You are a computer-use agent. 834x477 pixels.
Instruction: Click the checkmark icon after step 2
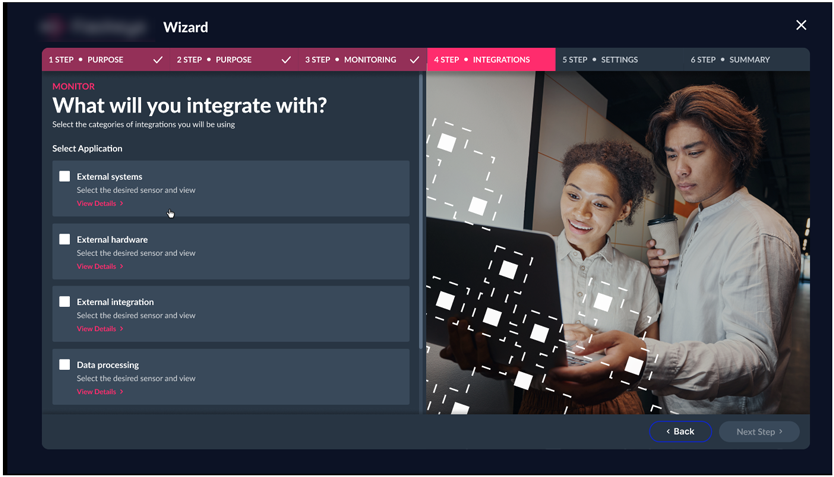tap(286, 60)
